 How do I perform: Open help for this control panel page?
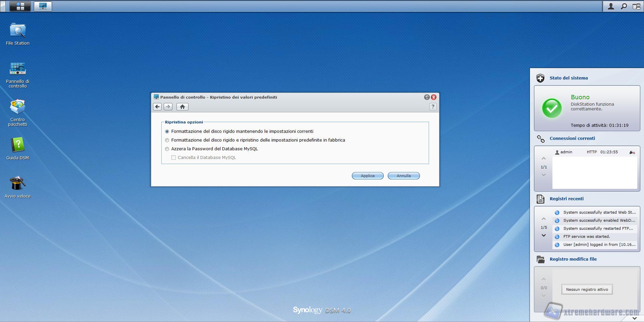[x=433, y=107]
